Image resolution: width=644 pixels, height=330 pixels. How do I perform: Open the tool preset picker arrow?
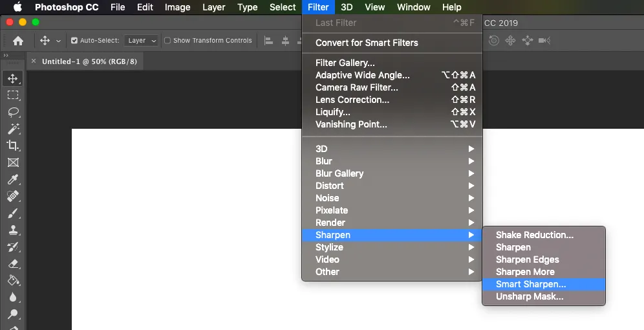[x=58, y=41]
